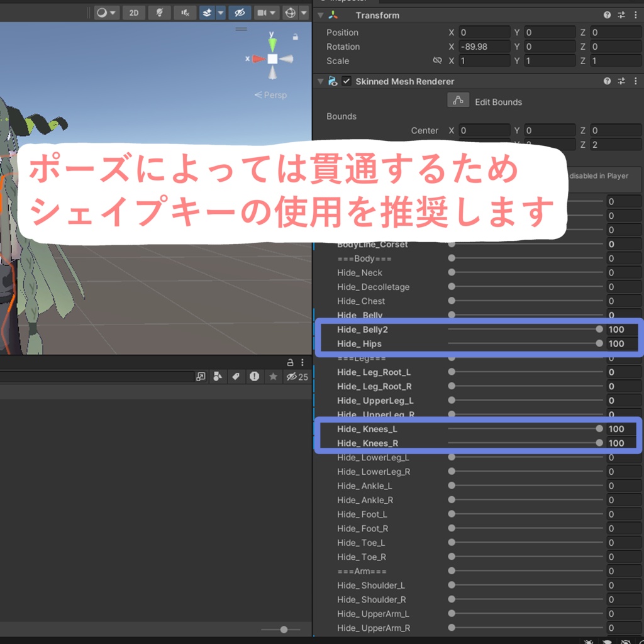Click the Hide_Knees_L slider handle
Screen dimensions: 644x644
(x=599, y=428)
